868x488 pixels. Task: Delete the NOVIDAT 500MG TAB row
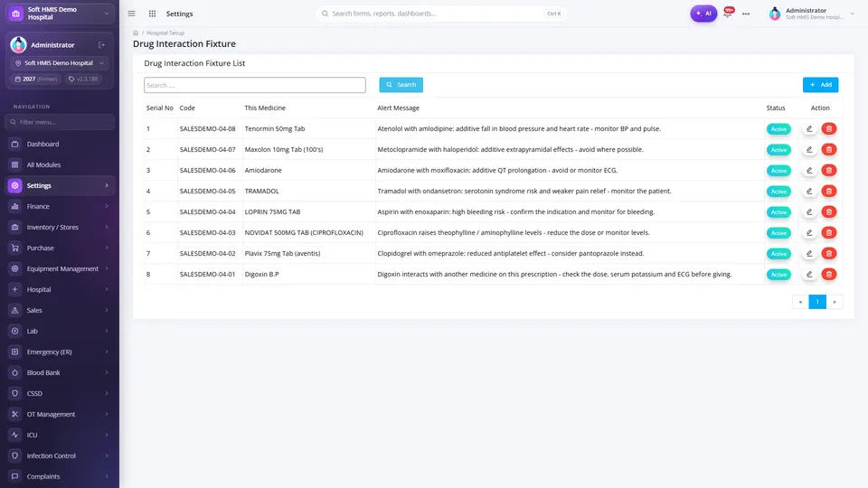pyautogui.click(x=829, y=232)
